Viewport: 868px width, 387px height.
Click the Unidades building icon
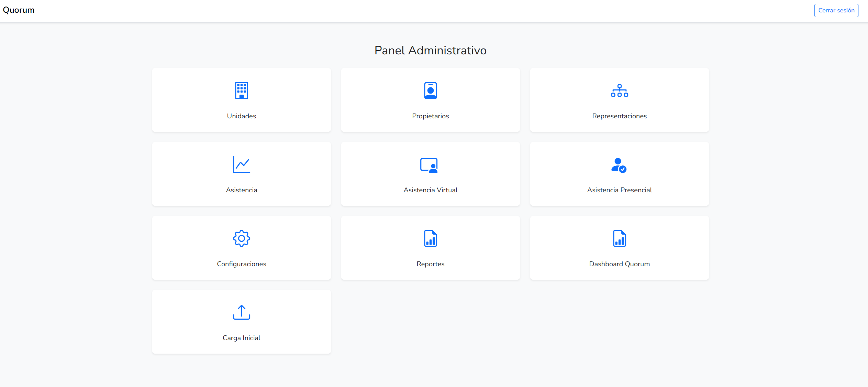click(x=241, y=90)
